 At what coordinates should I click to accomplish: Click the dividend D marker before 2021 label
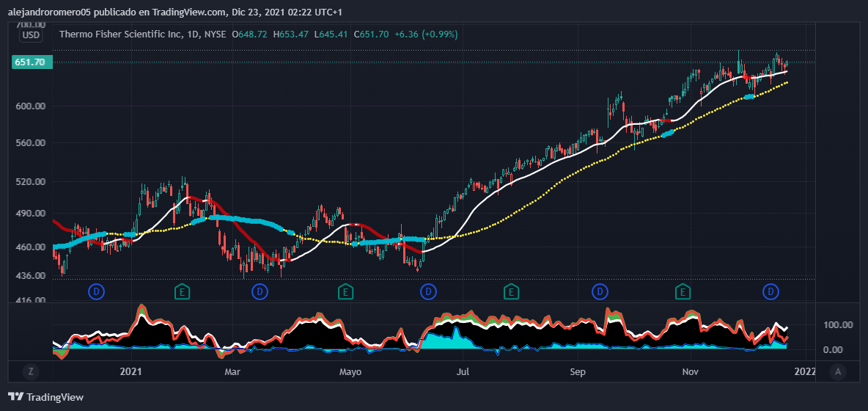97,291
